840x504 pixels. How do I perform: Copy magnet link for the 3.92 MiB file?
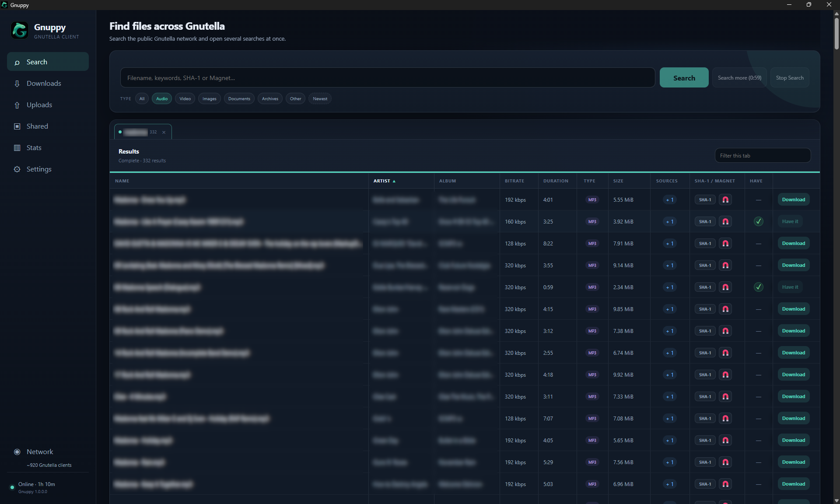725,221
